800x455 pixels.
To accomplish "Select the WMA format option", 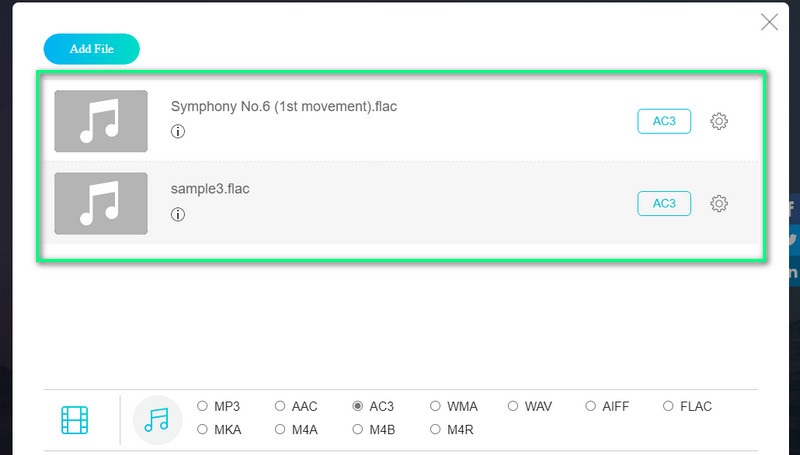I will tap(435, 406).
